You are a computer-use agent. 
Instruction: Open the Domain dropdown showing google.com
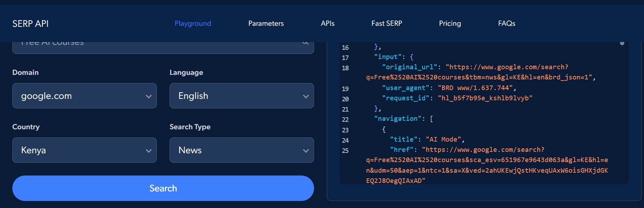click(85, 96)
